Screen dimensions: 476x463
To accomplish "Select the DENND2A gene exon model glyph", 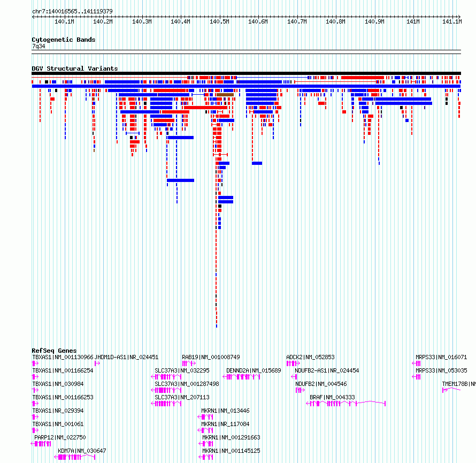I will click(241, 377).
